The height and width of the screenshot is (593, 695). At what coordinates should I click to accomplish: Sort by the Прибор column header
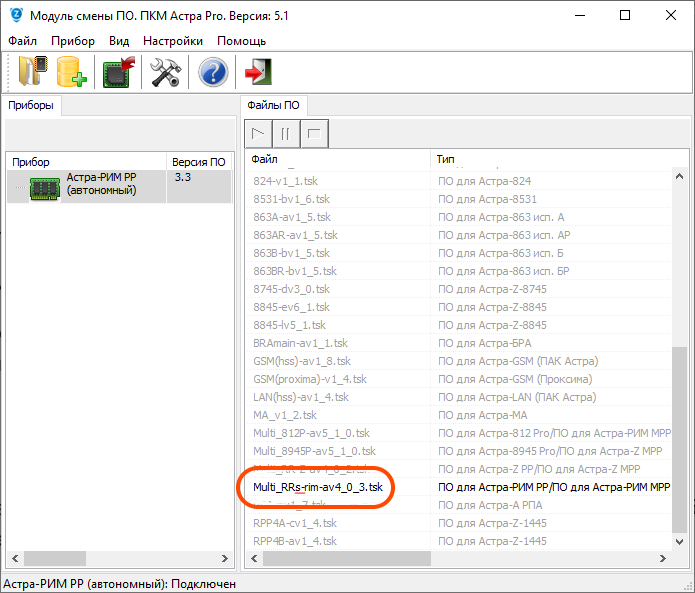pos(86,162)
